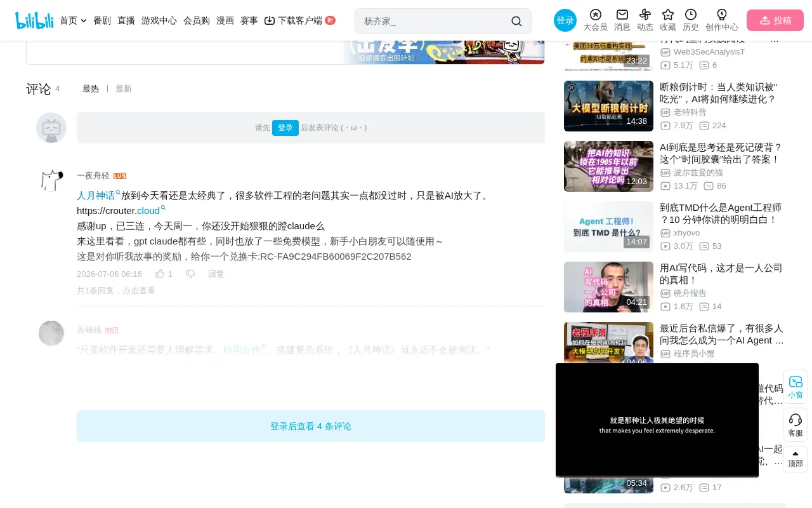Open thumbnail for 用AI写代码 video
The height and width of the screenshot is (508, 812).
[x=608, y=287]
